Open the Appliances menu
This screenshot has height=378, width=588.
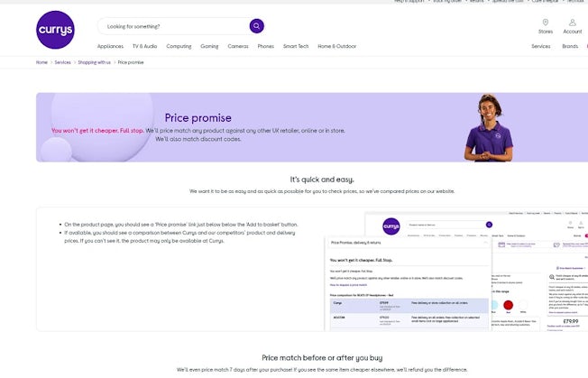coord(110,46)
